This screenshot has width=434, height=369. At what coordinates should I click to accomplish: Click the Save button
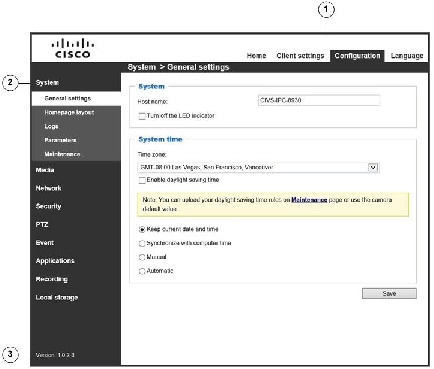[389, 294]
